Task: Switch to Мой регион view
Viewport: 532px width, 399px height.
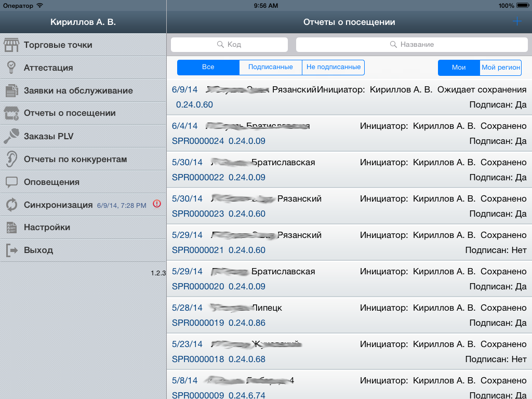Action: [x=501, y=67]
